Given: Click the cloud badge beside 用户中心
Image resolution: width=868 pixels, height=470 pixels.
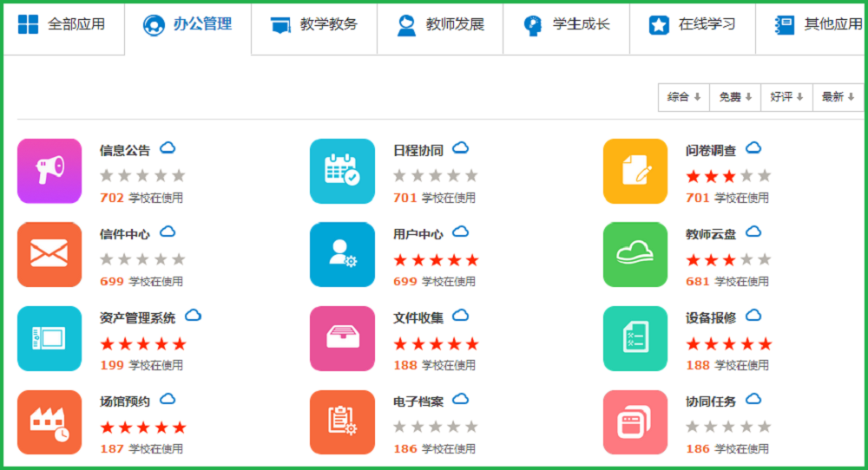Looking at the screenshot, I should (461, 232).
